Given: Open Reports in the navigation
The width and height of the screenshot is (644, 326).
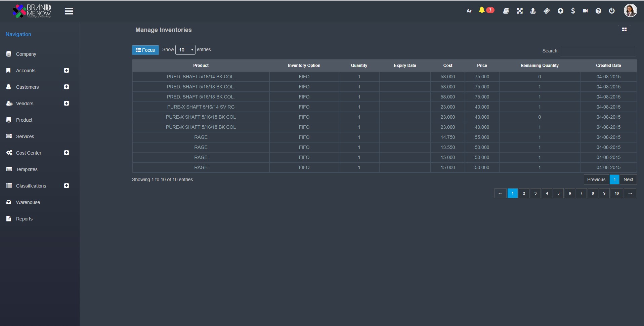Looking at the screenshot, I should click(24, 219).
